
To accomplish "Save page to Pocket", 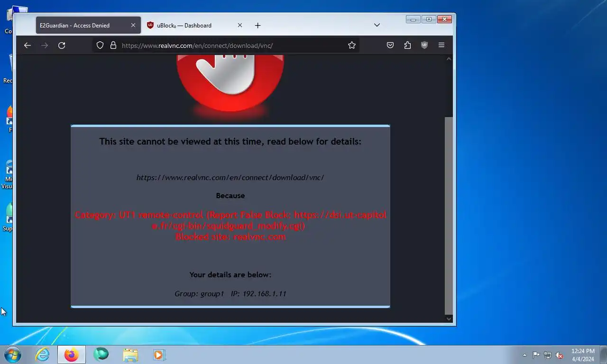I will point(390,45).
